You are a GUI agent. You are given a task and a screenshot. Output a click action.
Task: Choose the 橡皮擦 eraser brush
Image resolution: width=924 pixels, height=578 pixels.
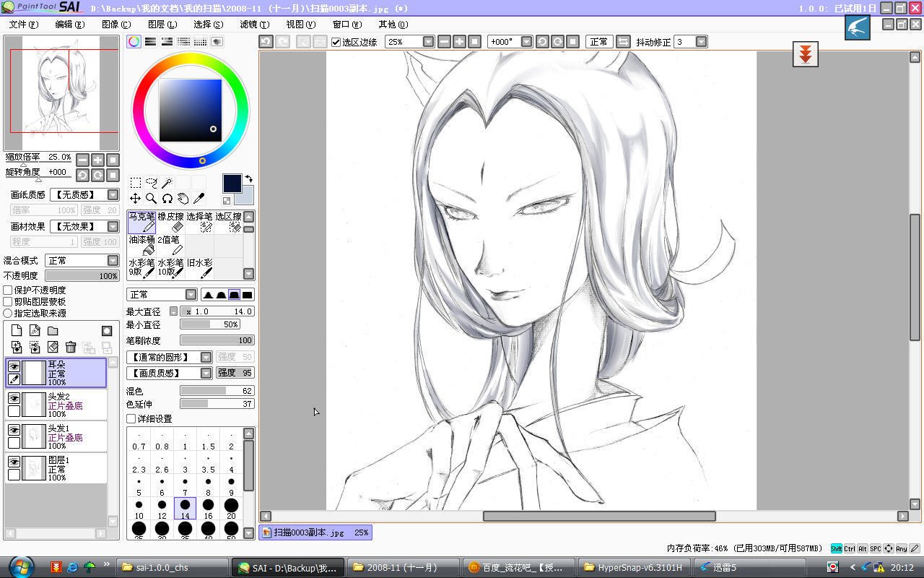point(171,223)
